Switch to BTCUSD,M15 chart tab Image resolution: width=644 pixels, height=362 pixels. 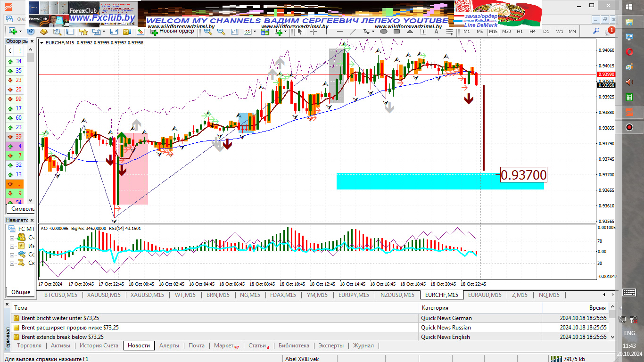[60, 295]
